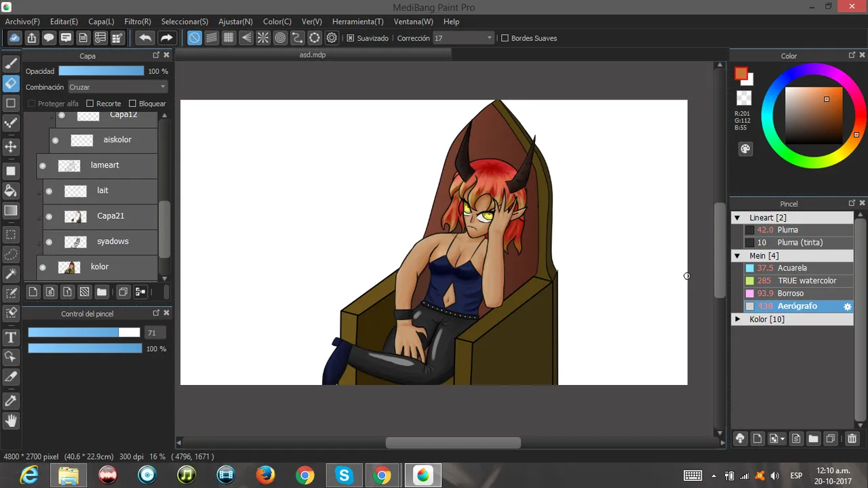Toggle the Suavizado checkbox
Viewport: 868px width, 488px height.
(x=351, y=38)
